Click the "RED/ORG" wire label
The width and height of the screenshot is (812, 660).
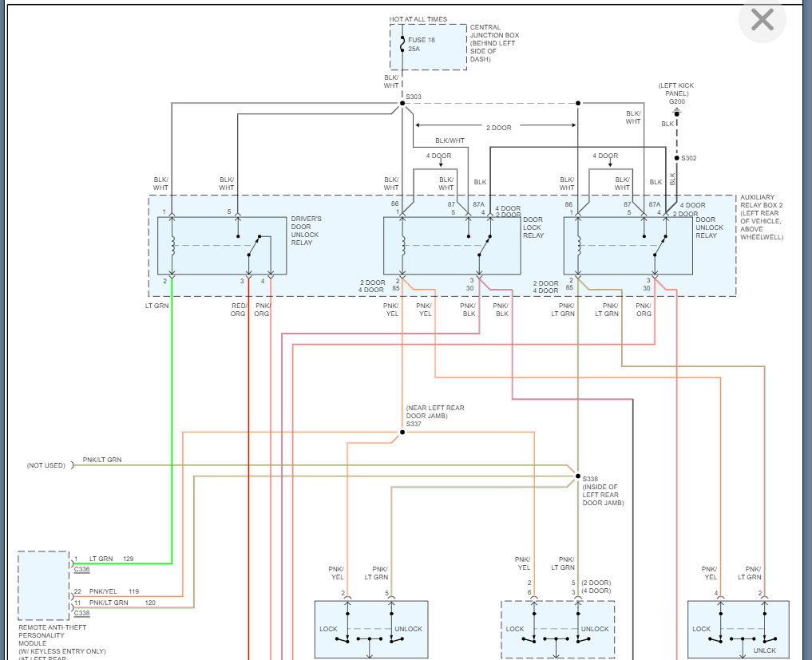pos(238,310)
